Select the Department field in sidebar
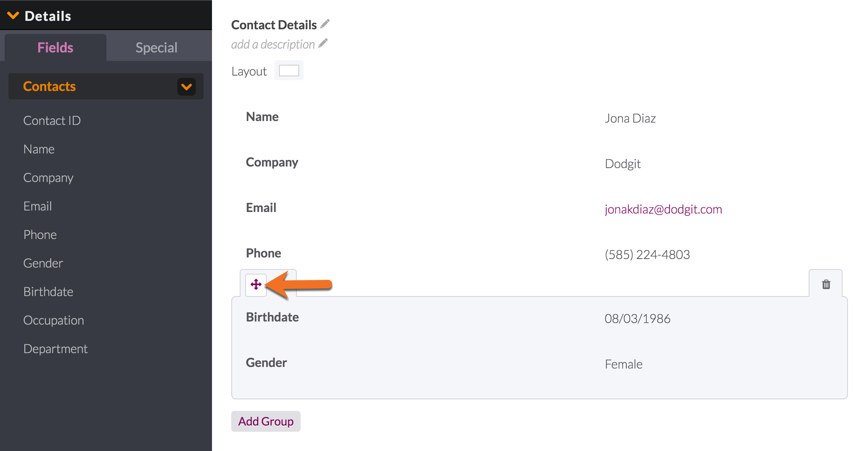The width and height of the screenshot is (868, 451). tap(56, 349)
